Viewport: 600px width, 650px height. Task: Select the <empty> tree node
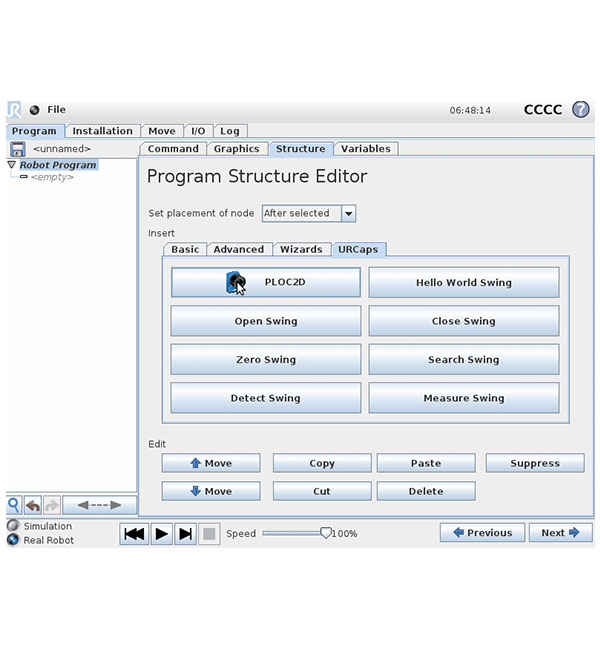point(52,177)
